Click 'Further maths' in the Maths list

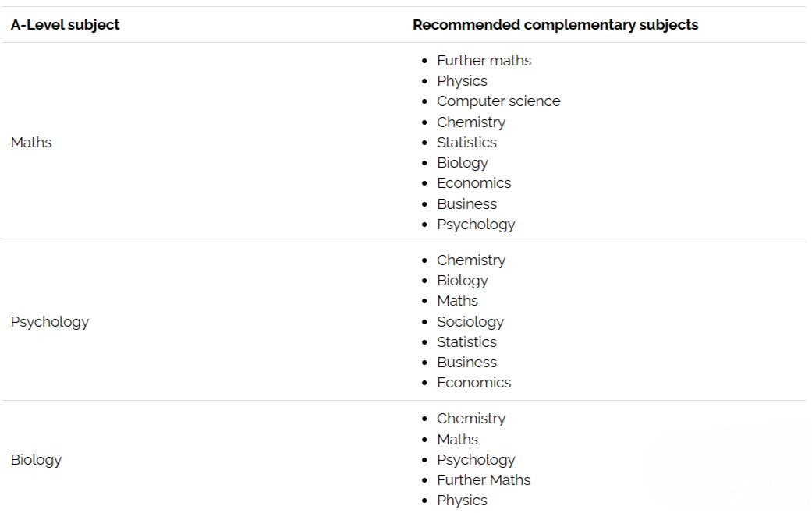pos(484,61)
